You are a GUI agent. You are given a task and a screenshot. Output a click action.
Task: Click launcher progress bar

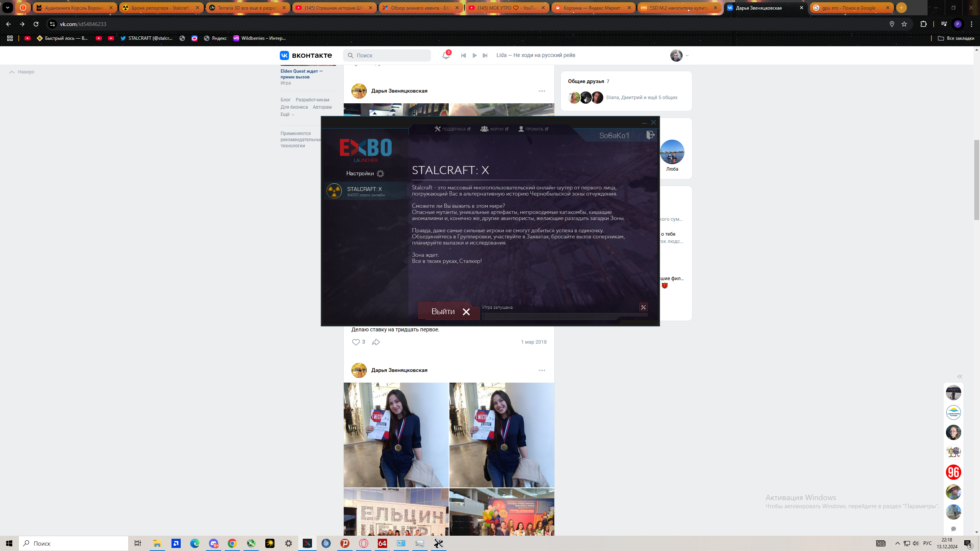565,316
